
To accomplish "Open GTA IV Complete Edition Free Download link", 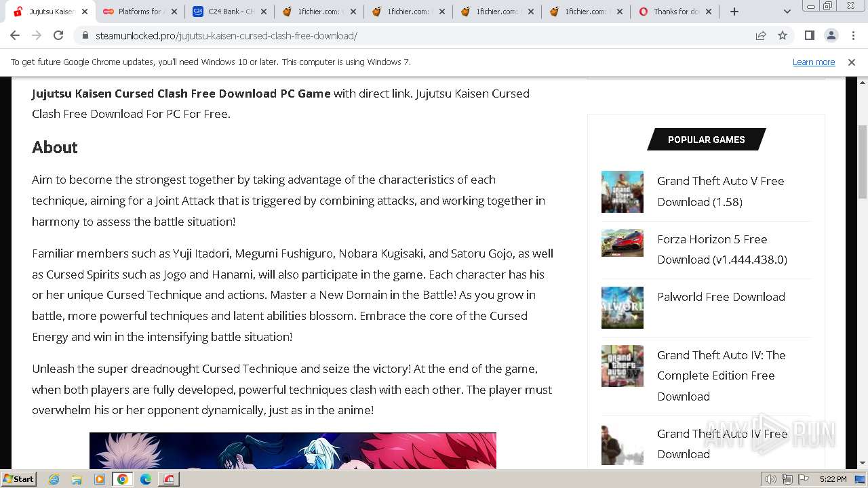I will 721,375.
